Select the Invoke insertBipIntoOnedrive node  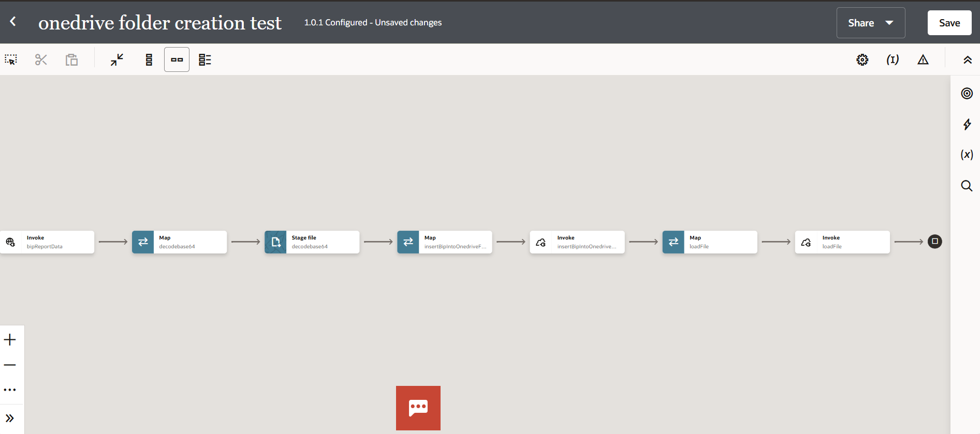577,242
